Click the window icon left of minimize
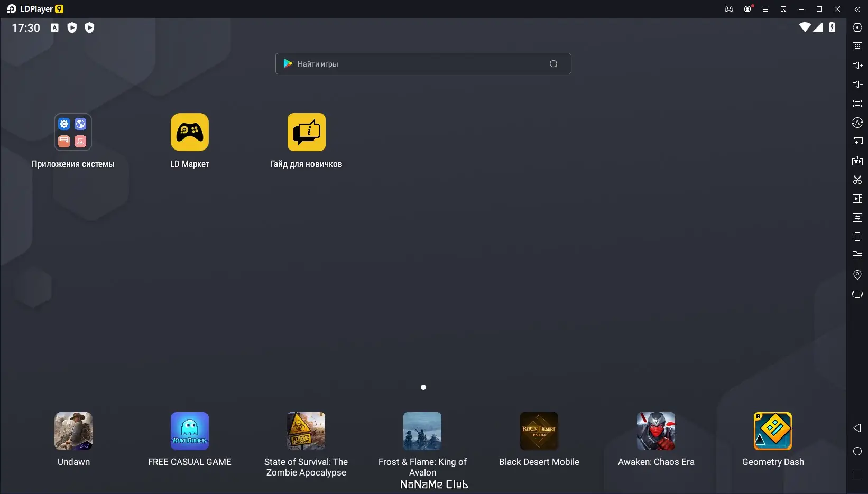868x494 pixels. tap(783, 9)
